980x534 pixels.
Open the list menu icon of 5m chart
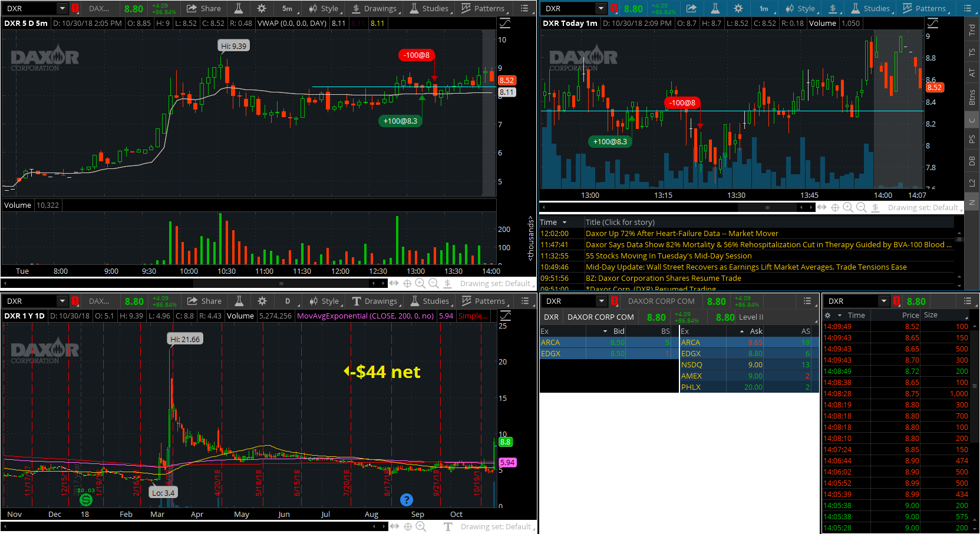[524, 8]
